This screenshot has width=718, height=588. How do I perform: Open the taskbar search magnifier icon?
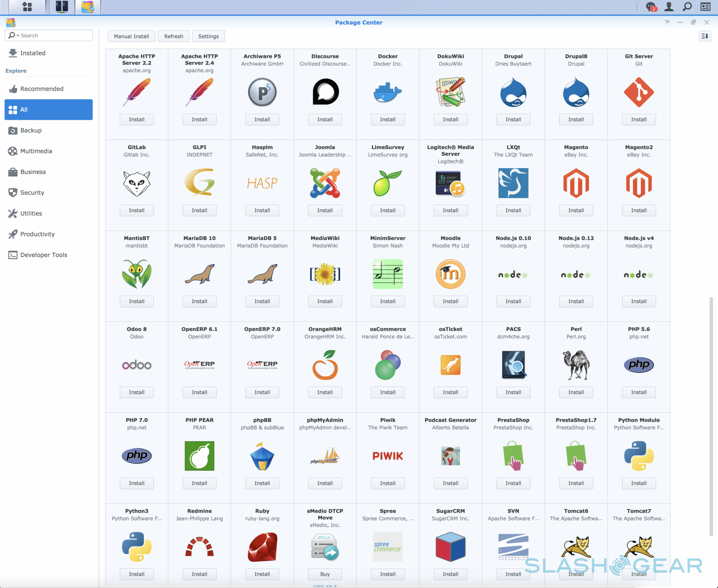click(x=687, y=6)
